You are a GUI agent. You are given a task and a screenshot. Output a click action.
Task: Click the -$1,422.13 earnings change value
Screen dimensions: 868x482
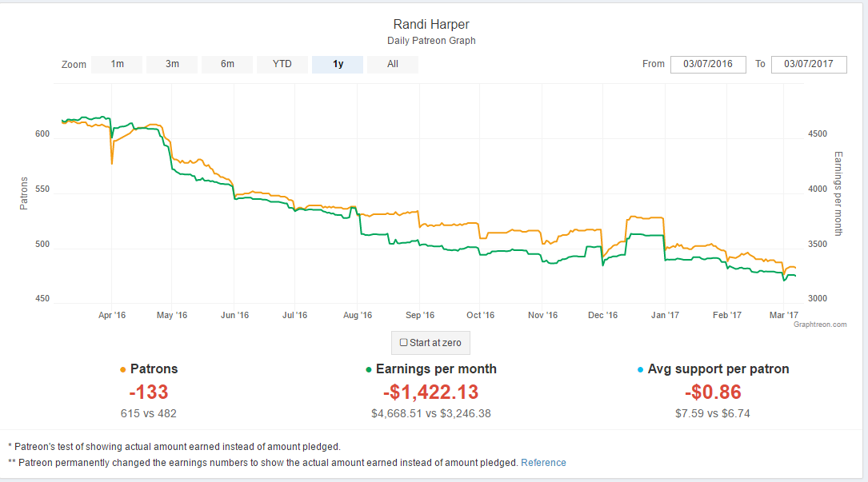click(x=430, y=392)
